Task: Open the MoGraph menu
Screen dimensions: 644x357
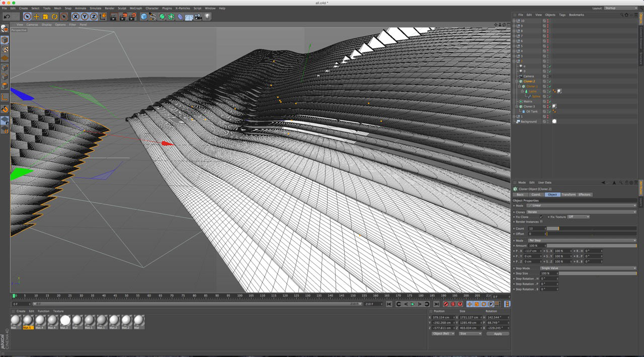Action: click(x=135, y=8)
